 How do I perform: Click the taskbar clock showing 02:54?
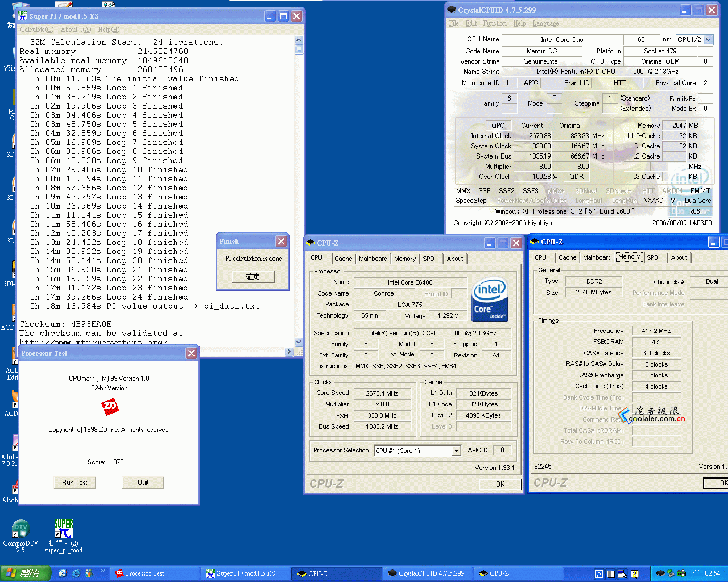705,573
